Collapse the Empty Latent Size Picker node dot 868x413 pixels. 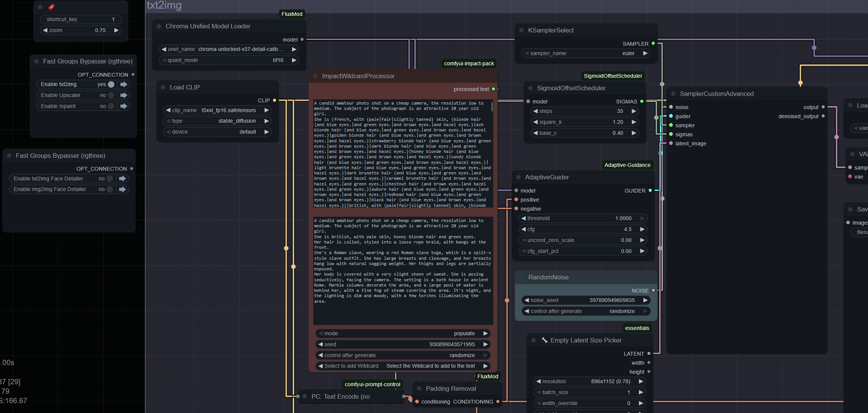tap(533, 340)
